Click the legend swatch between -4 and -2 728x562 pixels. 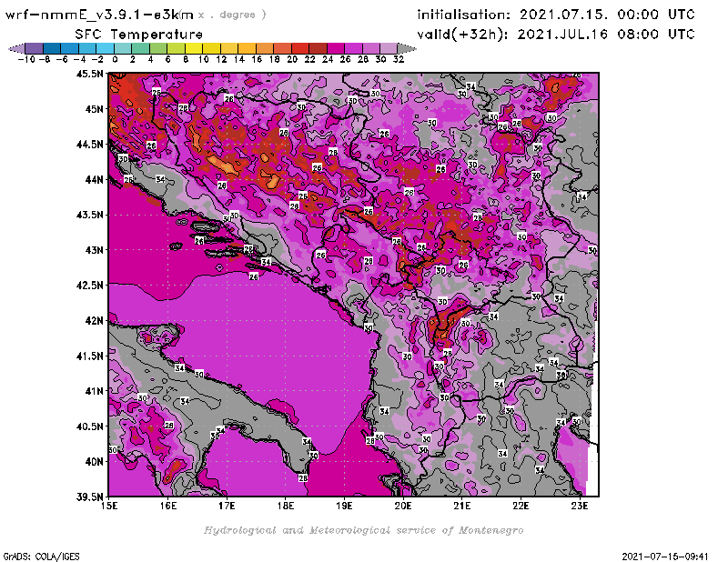pyautogui.click(x=87, y=48)
